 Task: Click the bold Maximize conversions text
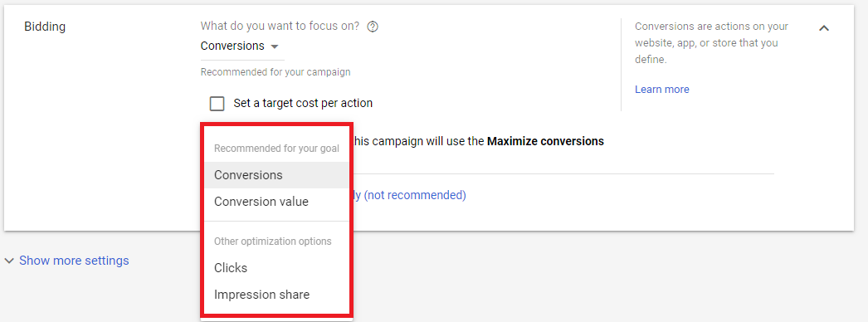(545, 141)
